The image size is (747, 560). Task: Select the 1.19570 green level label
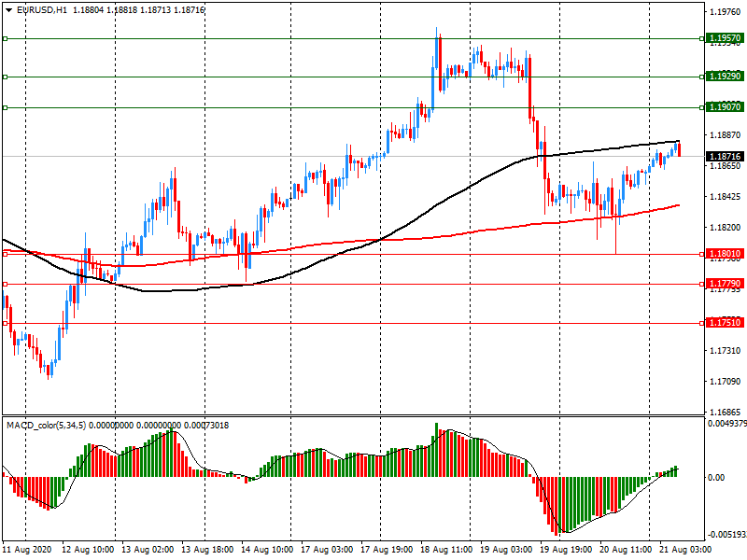click(725, 38)
